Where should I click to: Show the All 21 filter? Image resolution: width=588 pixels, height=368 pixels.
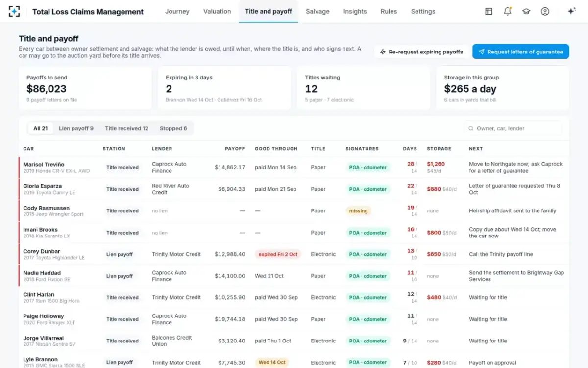pos(41,128)
